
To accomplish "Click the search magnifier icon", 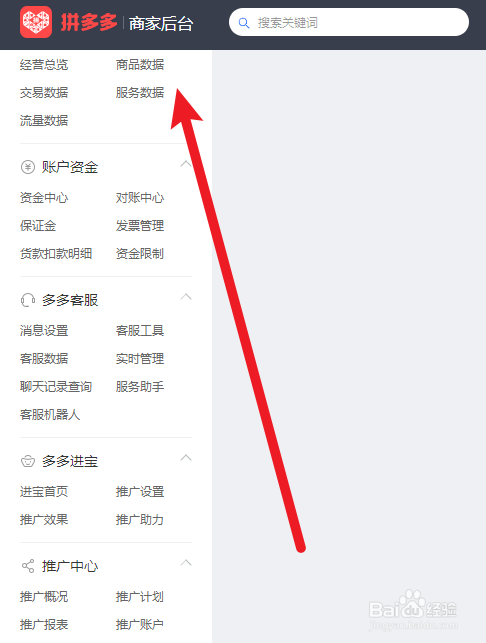I will 244,23.
